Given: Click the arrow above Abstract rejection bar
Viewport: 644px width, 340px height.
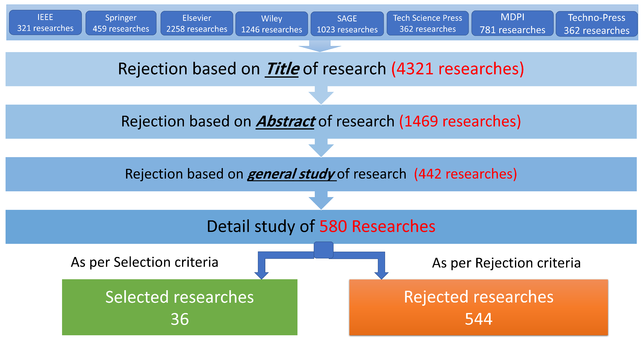Looking at the screenshot, I should (321, 95).
